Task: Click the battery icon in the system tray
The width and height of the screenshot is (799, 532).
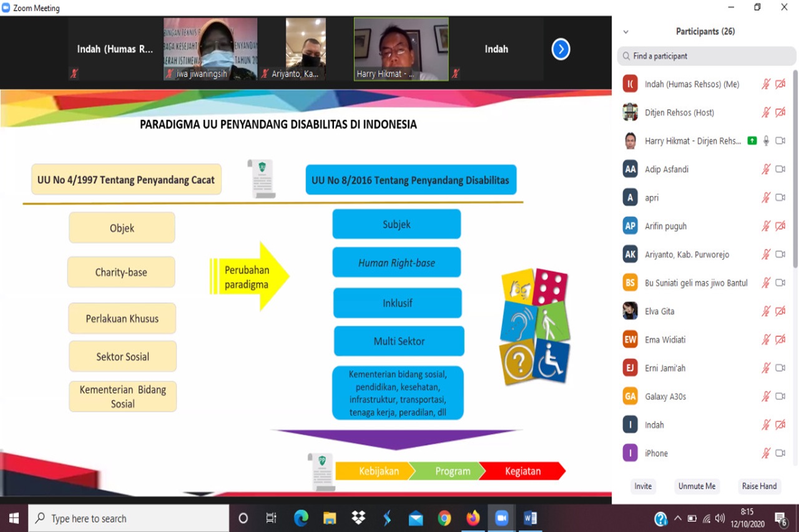Action: (x=692, y=518)
